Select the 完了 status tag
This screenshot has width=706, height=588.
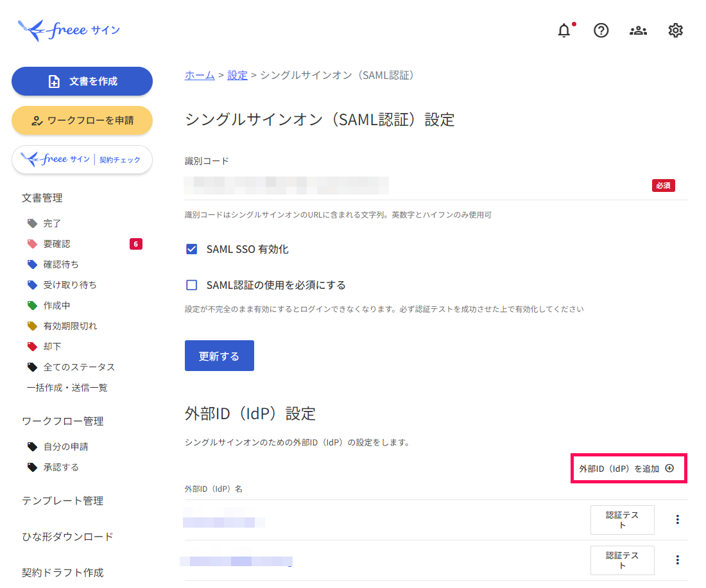point(44,223)
